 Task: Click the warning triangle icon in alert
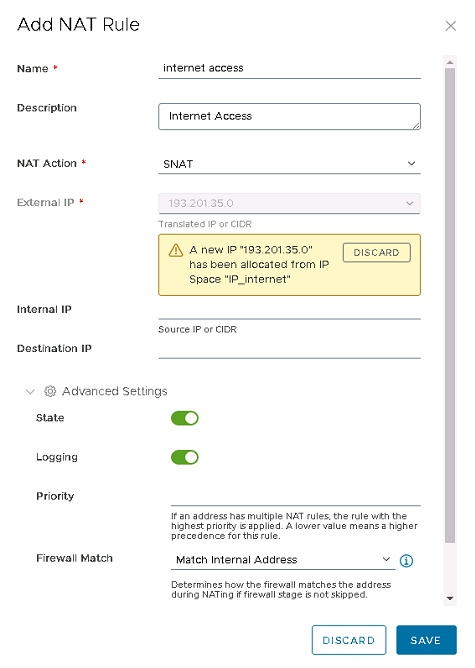[176, 250]
